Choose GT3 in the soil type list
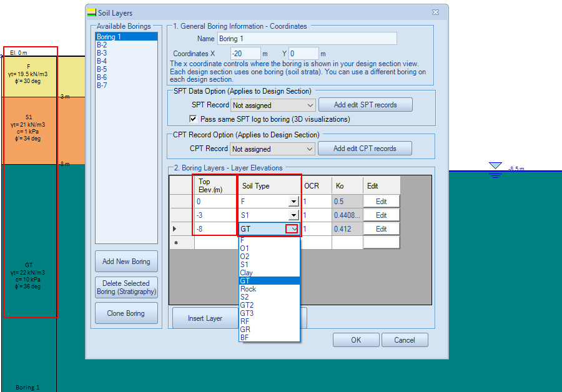Screen dimensions: 562x392 269,313
